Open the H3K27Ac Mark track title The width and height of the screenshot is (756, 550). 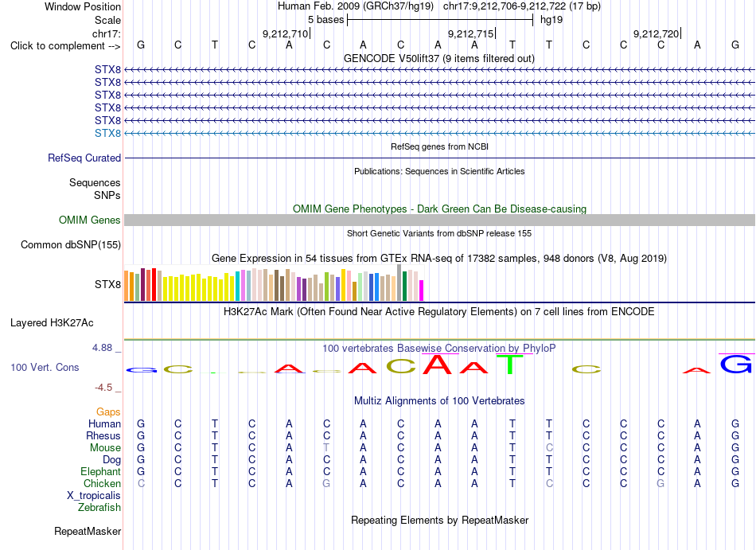(439, 311)
